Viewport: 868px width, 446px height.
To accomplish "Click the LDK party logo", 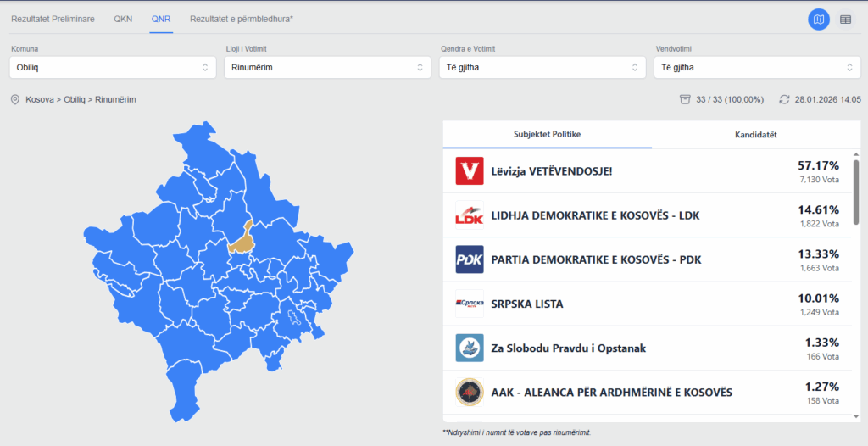I will 470,215.
